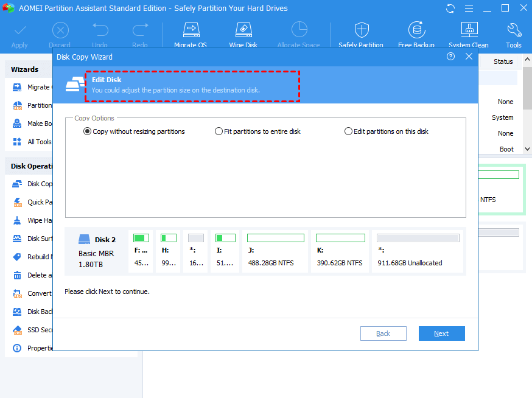Click the Discard toolbar icon
This screenshot has width=532, height=398.
(60, 30)
